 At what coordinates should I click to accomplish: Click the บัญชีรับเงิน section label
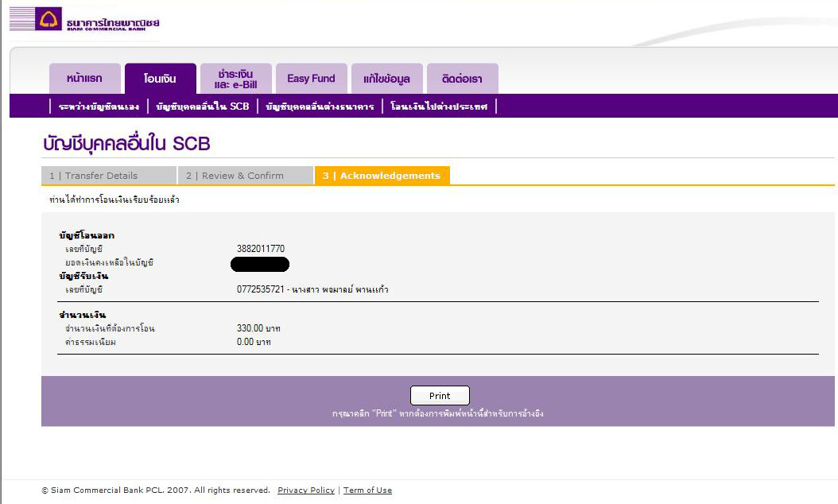[x=84, y=276]
